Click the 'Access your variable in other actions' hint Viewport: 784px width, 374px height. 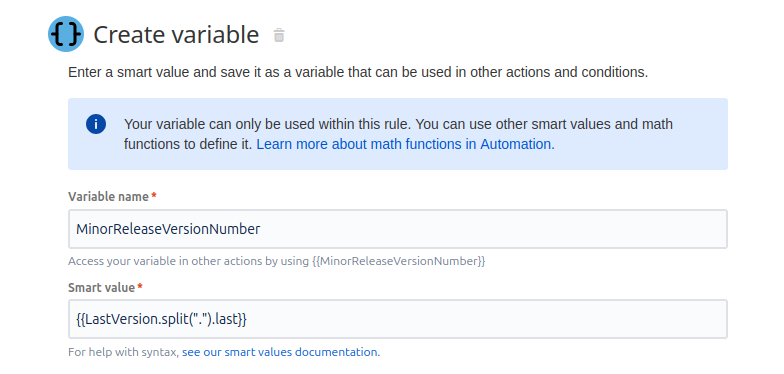click(x=276, y=261)
